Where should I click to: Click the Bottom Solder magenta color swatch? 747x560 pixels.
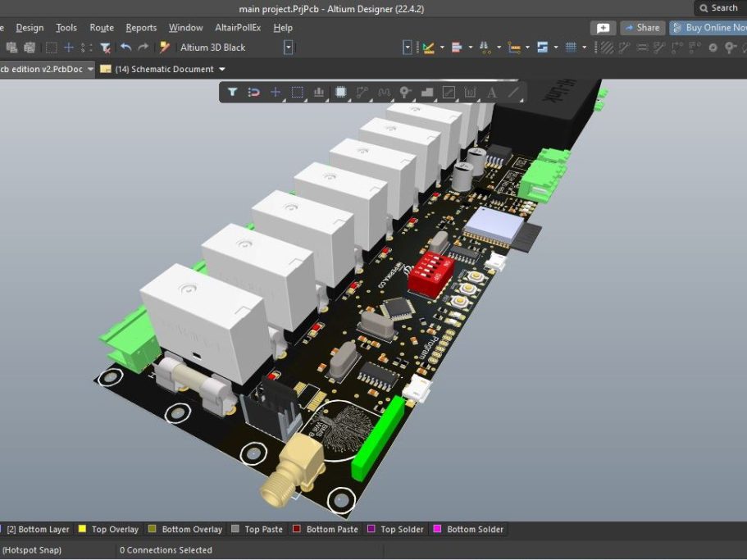tap(437, 529)
